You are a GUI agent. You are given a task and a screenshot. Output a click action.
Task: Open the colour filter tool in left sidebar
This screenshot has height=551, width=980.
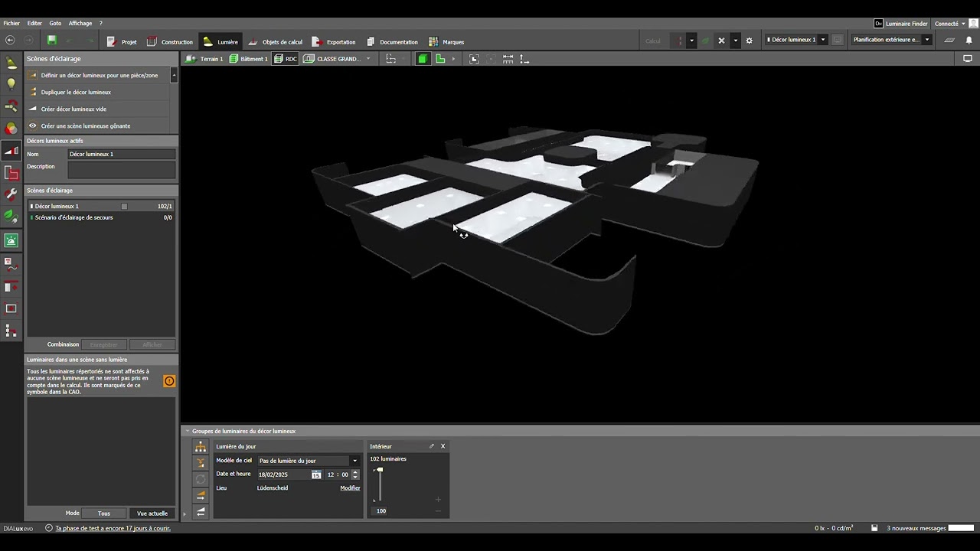coord(11,129)
